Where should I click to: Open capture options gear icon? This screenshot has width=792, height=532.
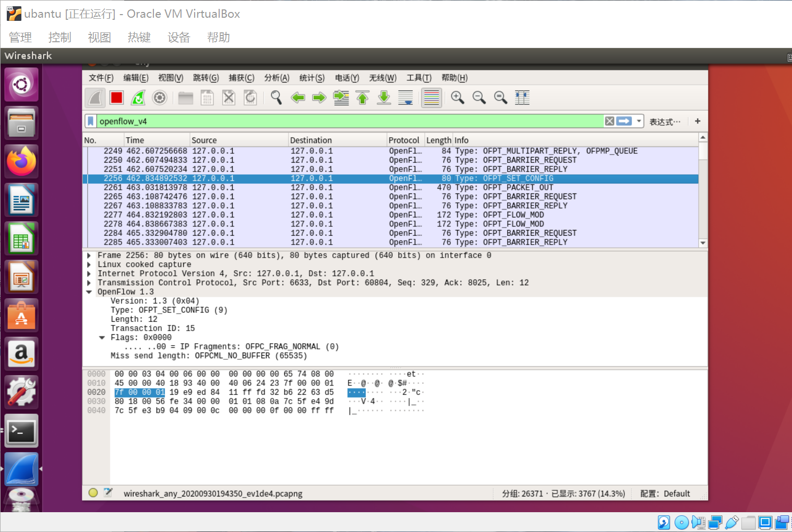pos(160,98)
